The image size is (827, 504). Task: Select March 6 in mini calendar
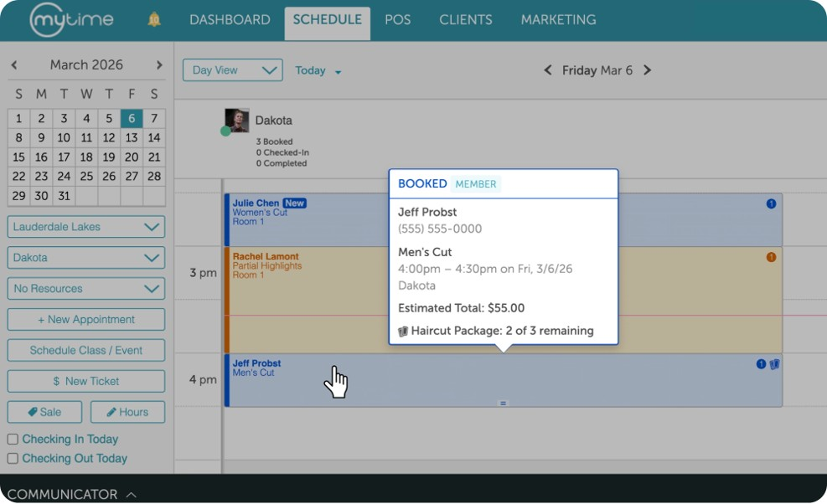tap(132, 118)
